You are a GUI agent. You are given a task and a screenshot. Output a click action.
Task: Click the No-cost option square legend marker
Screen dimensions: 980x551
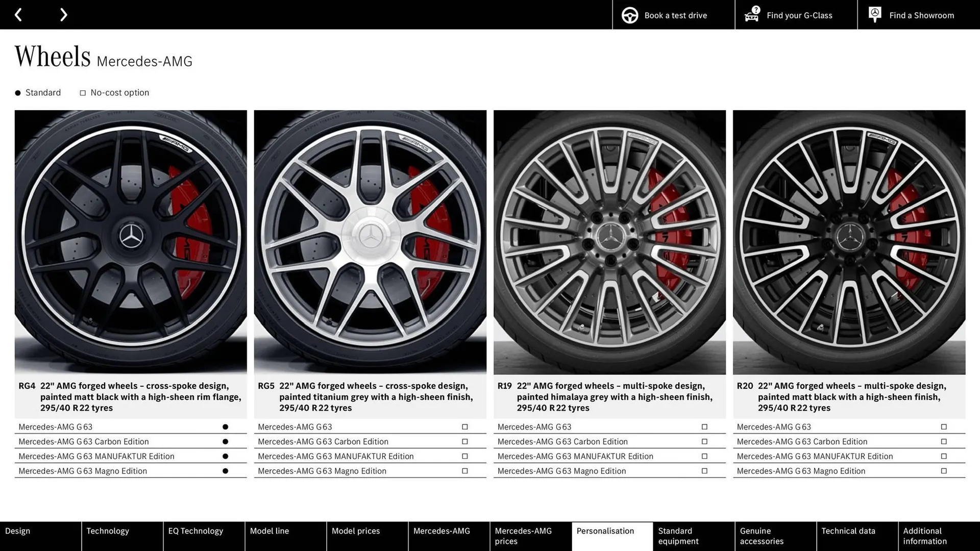tap(82, 92)
